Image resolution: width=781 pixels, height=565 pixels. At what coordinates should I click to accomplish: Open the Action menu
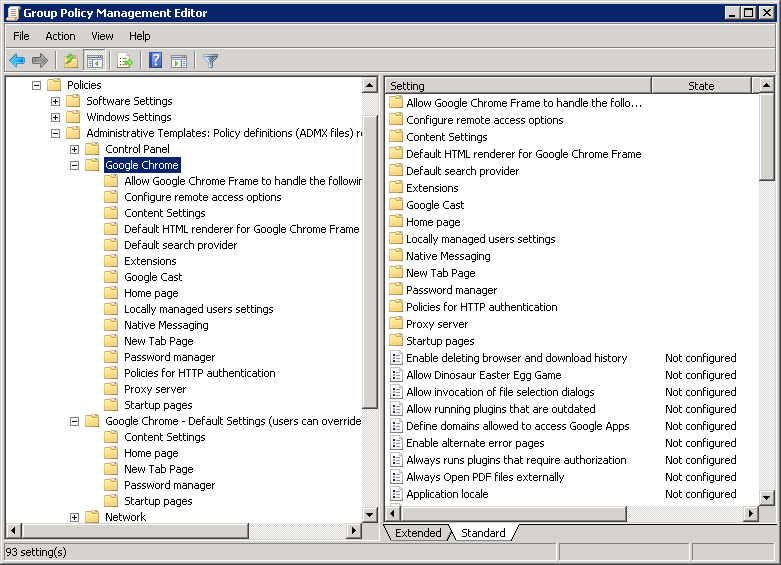[x=60, y=36]
